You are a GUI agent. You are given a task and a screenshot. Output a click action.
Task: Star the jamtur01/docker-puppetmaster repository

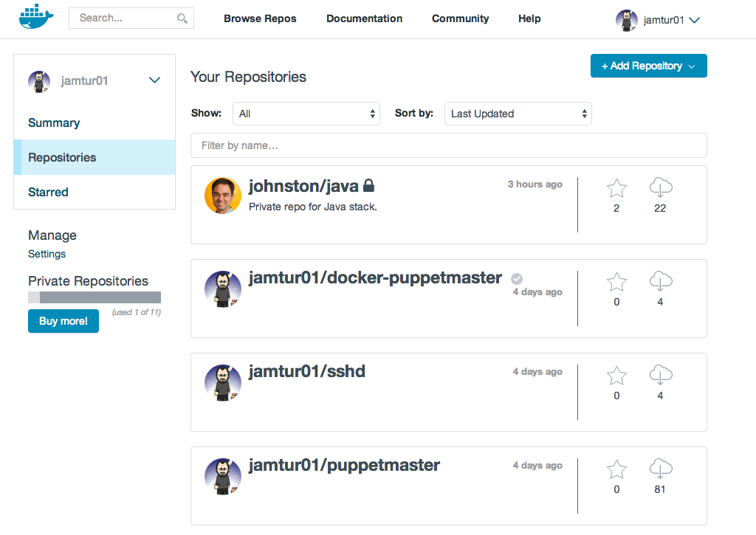[x=616, y=282]
